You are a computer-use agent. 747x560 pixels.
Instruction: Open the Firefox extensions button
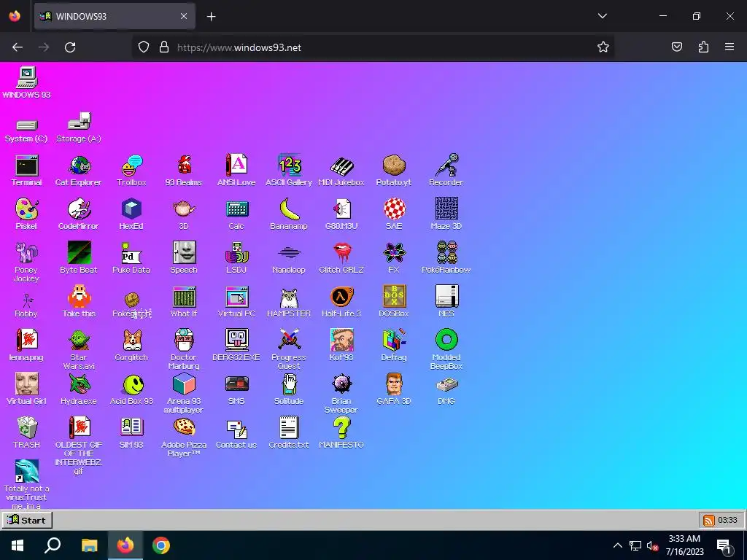[703, 47]
